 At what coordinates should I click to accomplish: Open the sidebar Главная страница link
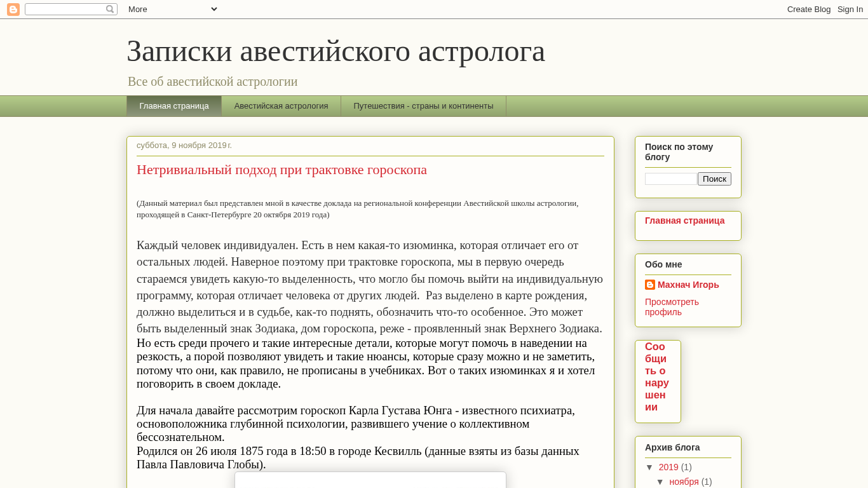684,220
